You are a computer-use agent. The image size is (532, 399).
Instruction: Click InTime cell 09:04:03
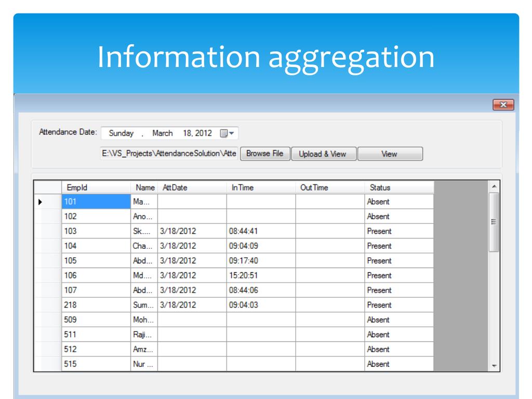click(x=261, y=305)
